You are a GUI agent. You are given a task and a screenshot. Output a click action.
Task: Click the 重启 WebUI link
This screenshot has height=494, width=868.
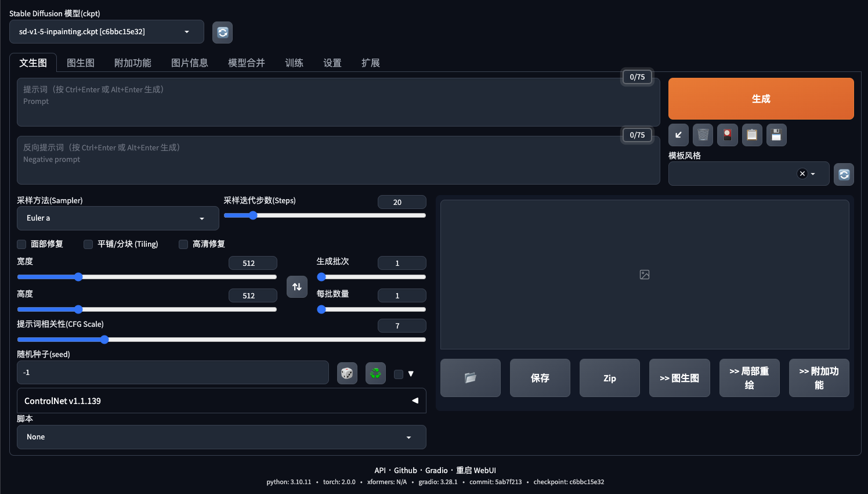[476, 471]
